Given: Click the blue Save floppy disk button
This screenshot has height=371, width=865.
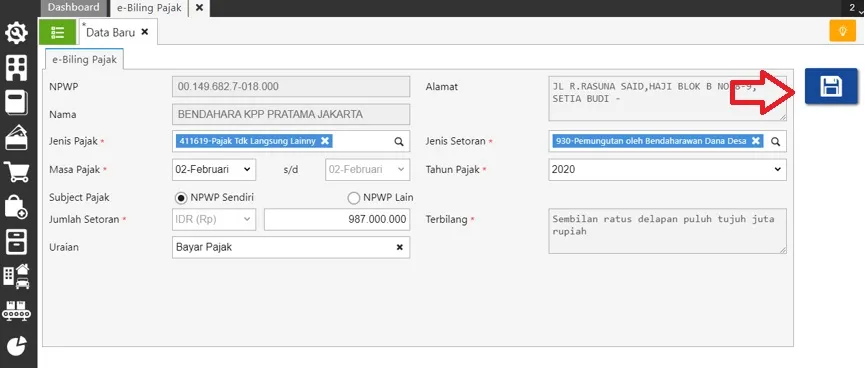Looking at the screenshot, I should (x=831, y=86).
